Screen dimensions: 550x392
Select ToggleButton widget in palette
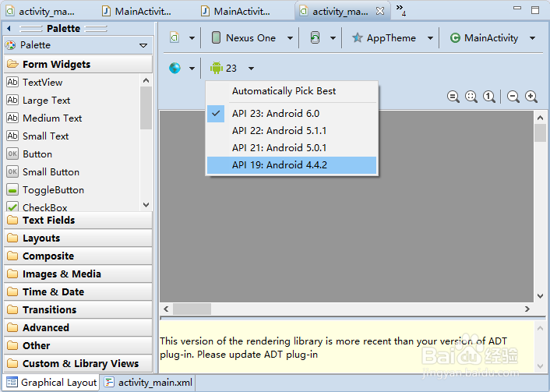pos(72,190)
